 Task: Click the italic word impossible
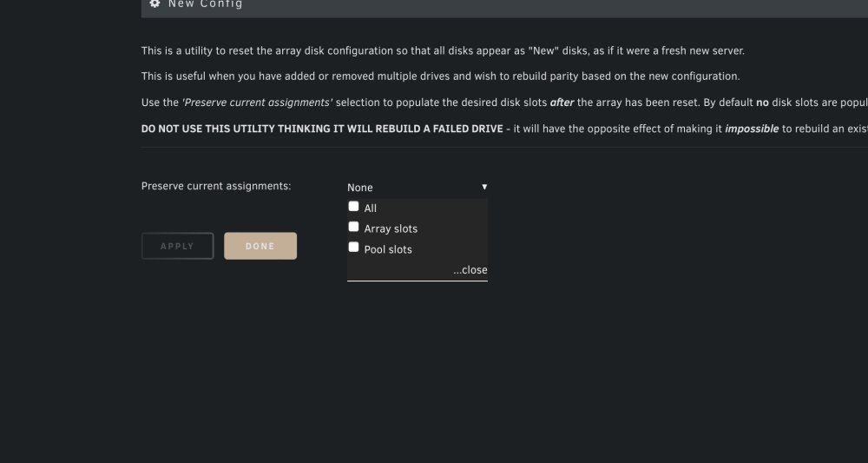[x=752, y=129]
